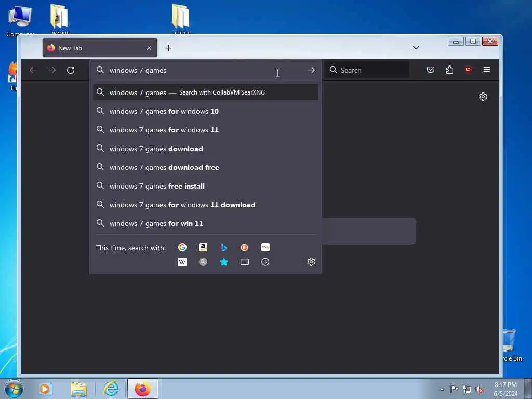Search with Bing this time

[224, 247]
